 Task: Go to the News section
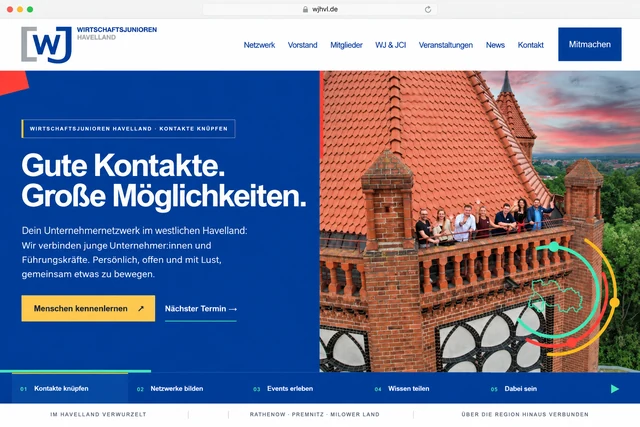(495, 45)
